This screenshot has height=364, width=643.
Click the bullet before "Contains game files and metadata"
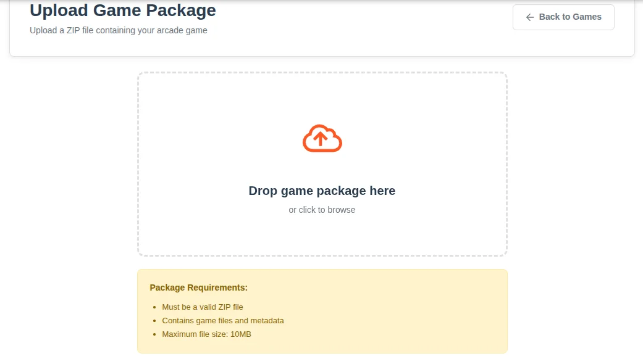click(154, 321)
